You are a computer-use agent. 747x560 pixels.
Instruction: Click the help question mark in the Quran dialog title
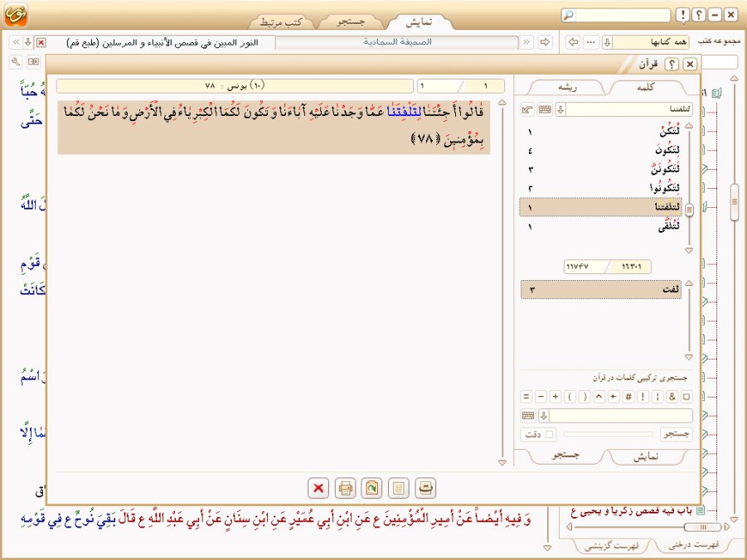672,64
